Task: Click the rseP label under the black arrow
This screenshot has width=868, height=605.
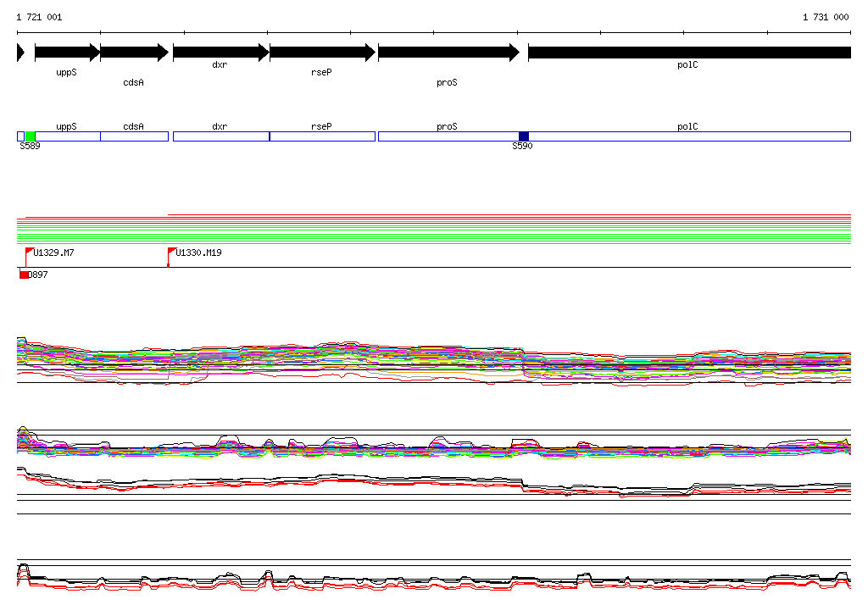Action: click(x=321, y=73)
